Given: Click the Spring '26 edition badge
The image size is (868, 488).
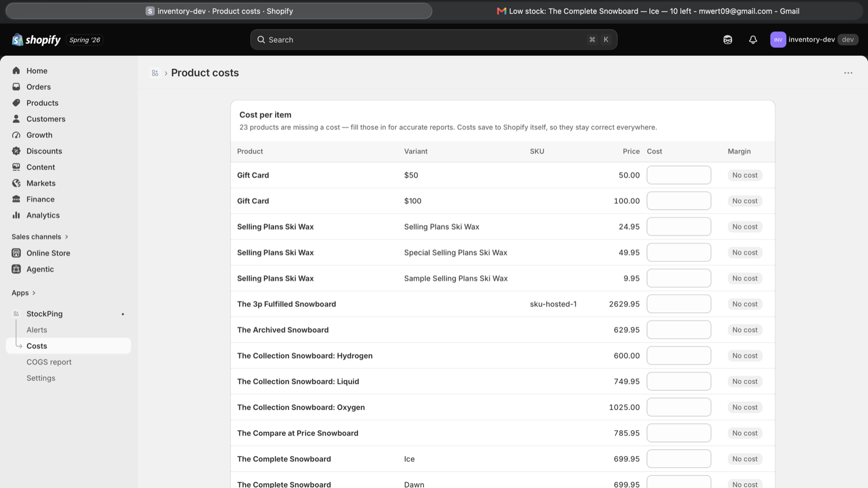Looking at the screenshot, I should coord(85,40).
